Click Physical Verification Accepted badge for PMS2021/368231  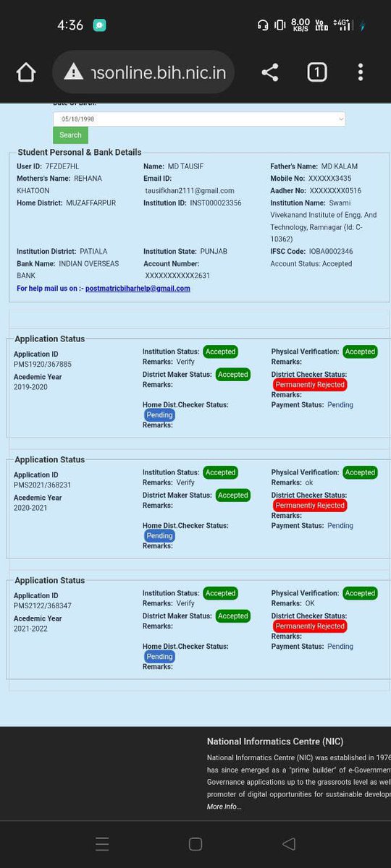[360, 472]
